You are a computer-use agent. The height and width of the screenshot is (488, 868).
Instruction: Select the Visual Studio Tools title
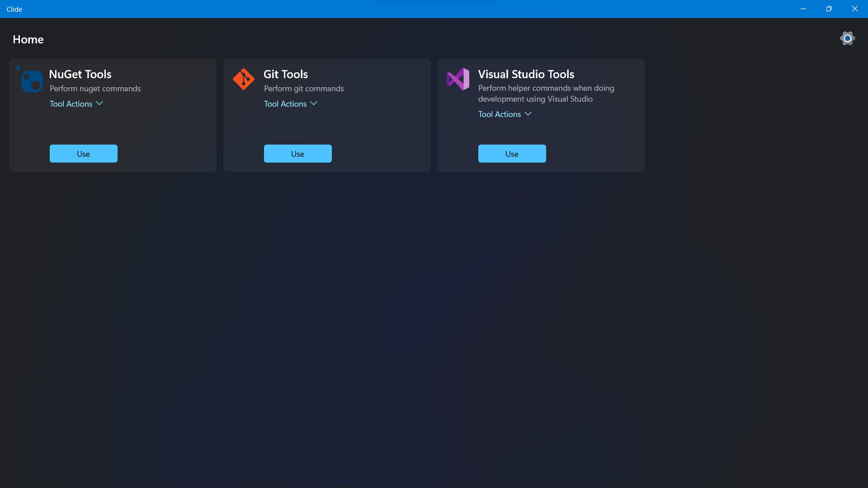[526, 74]
